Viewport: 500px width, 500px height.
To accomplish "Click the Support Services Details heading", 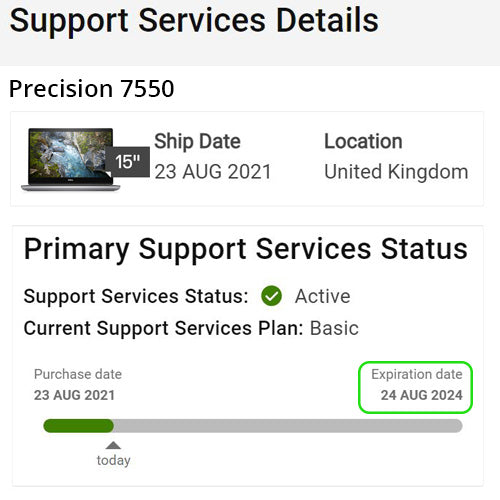I will [194, 21].
